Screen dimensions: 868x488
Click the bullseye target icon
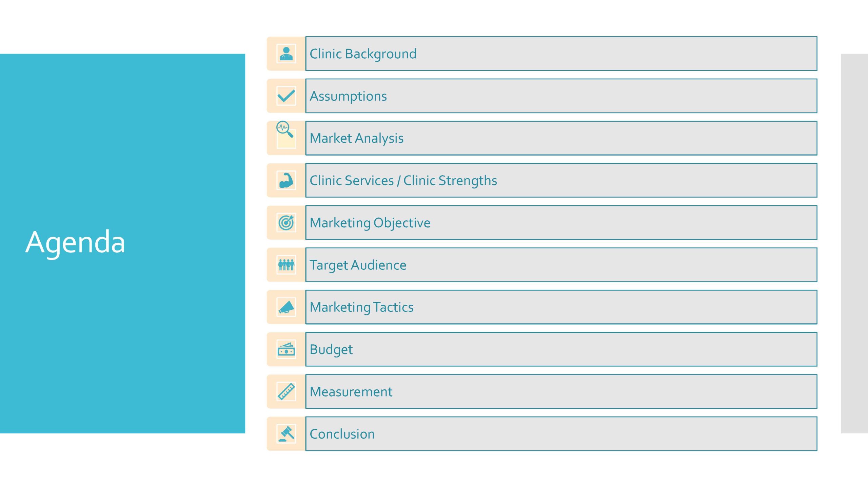coord(286,223)
